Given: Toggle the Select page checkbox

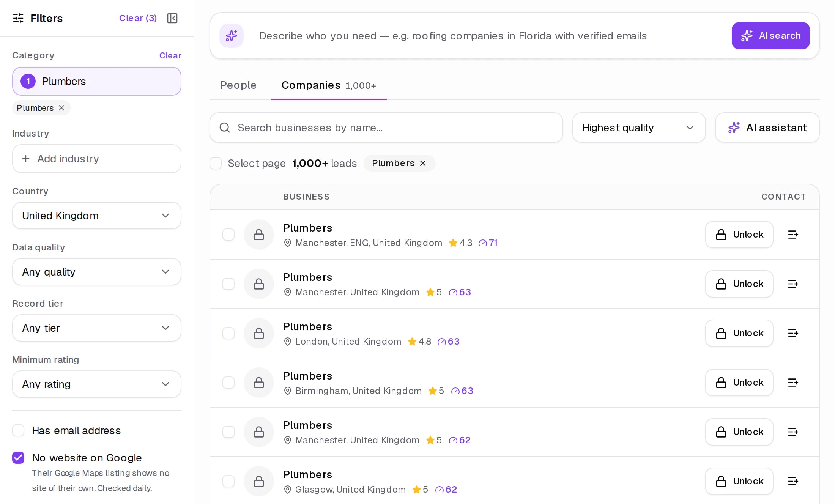Looking at the screenshot, I should [x=216, y=163].
